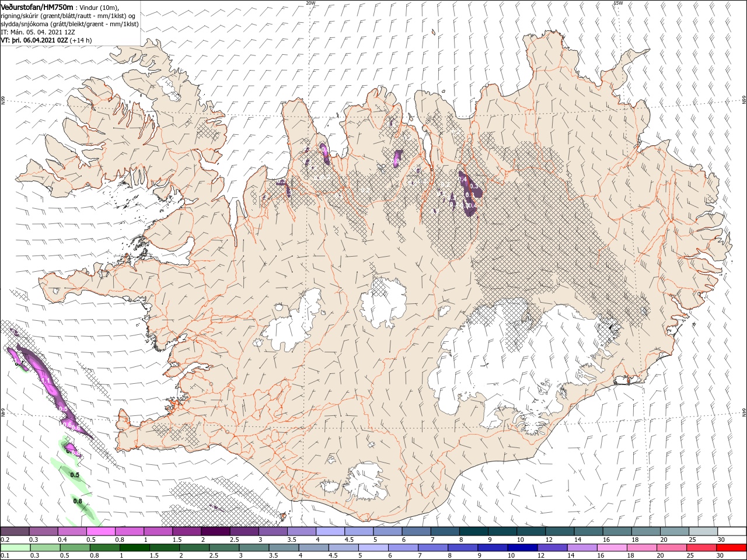Click the purple 12 swatch in lower legend

(x=552, y=548)
